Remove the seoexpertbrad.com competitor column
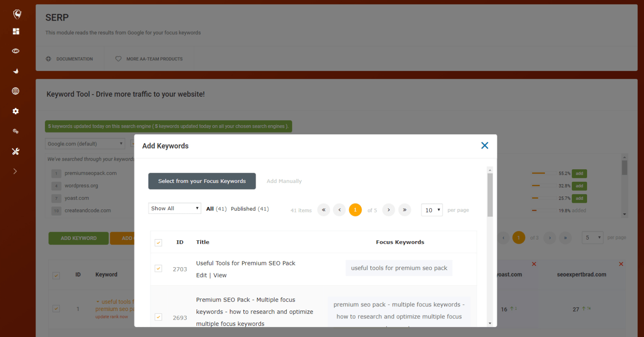Viewport: 644px width, 337px height. [621, 264]
